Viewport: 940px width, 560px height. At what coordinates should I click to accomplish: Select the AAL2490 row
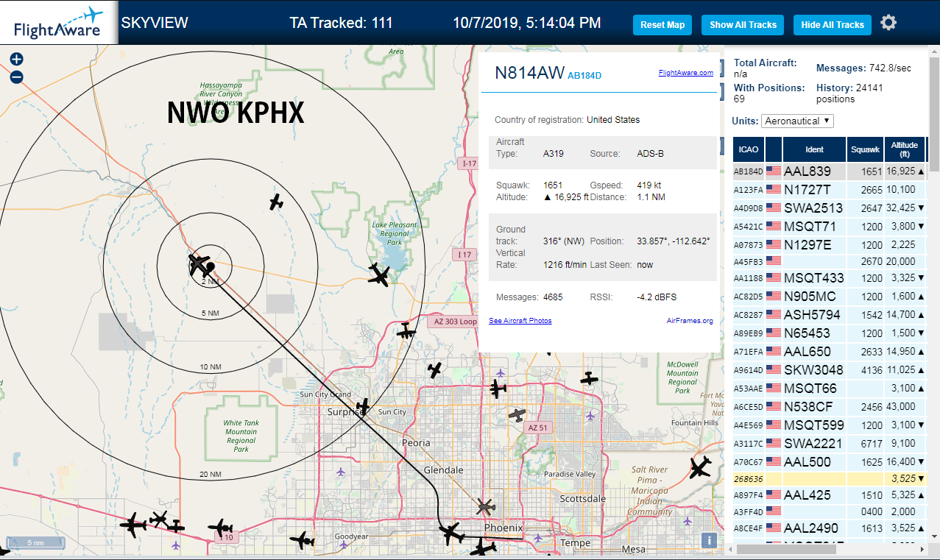coord(830,528)
